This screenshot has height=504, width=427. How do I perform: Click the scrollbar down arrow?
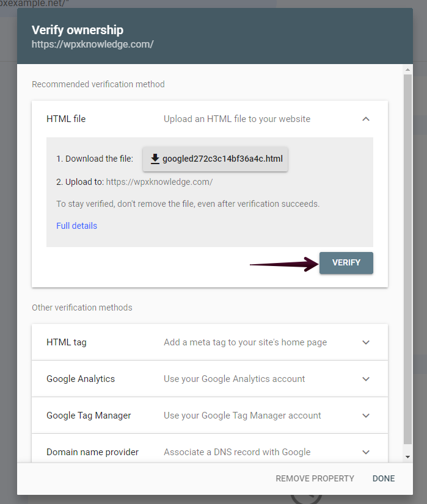(407, 457)
